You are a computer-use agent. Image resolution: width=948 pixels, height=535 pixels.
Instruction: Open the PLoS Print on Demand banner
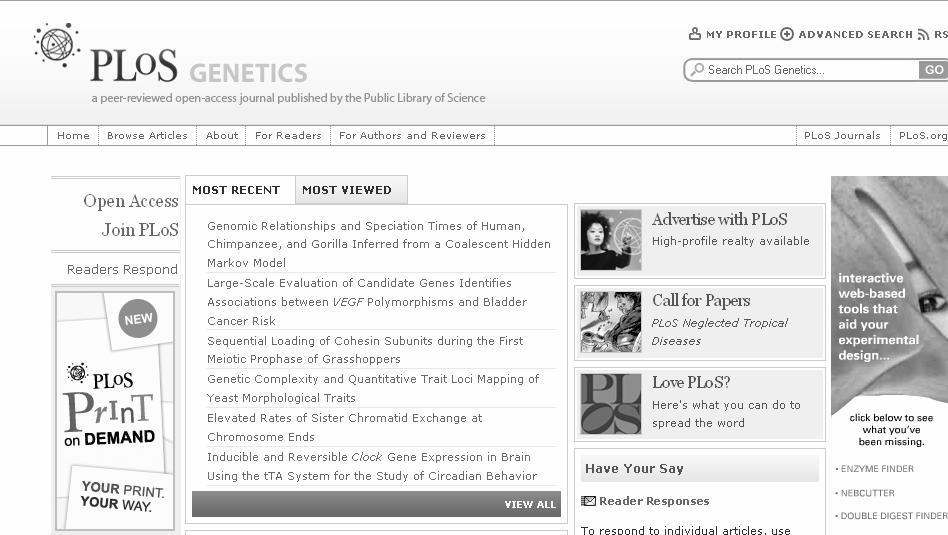click(115, 410)
